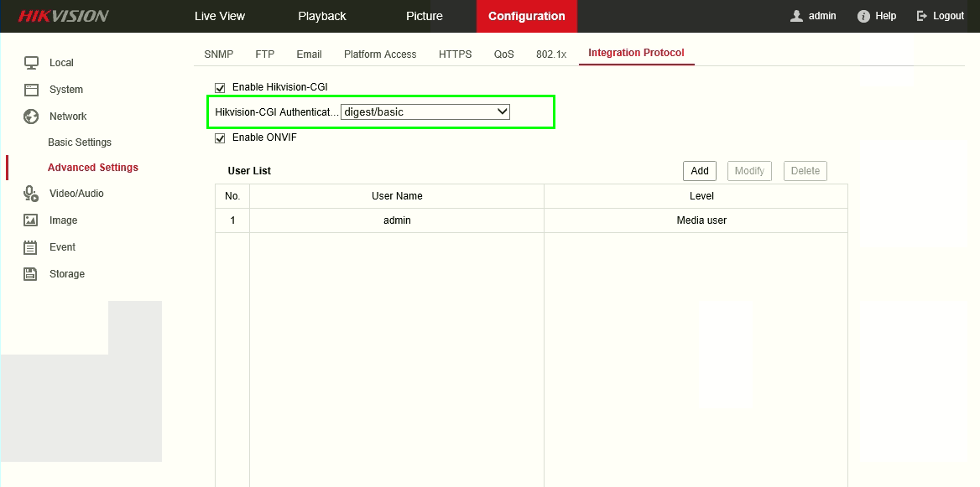The width and height of the screenshot is (980, 487).
Task: Open Hikvision-CGI Authentication digest/basic dropdown
Action: click(x=425, y=111)
